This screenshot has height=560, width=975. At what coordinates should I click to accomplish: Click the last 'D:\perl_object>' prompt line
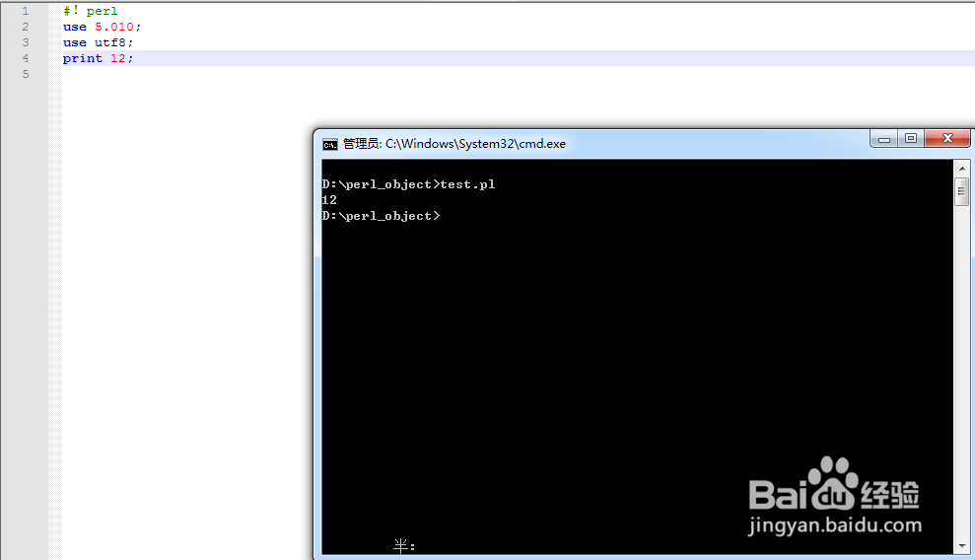(382, 216)
